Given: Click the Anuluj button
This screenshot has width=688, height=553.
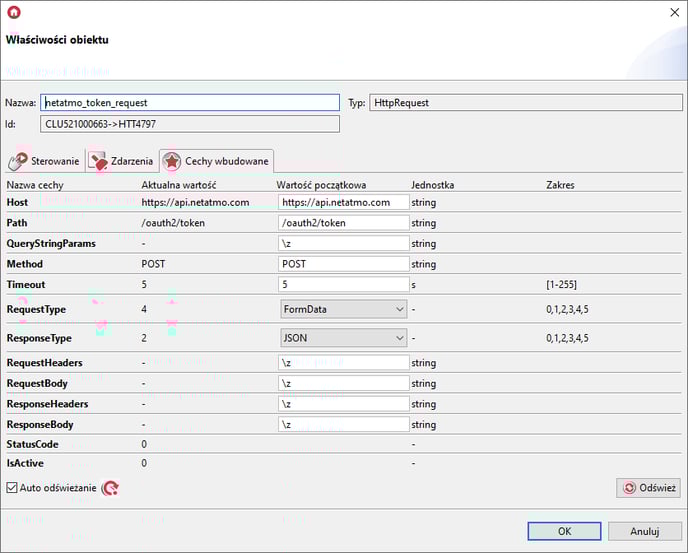Looking at the screenshot, I should pos(645,531).
